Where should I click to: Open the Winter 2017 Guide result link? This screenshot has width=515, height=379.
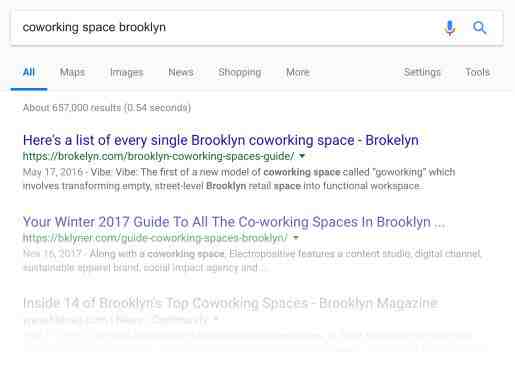click(x=234, y=222)
